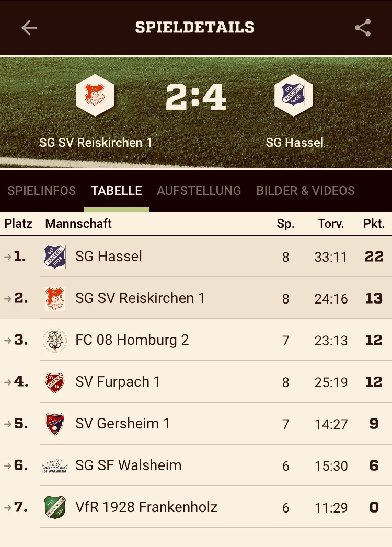Viewport: 392px width, 547px height.
Task: Tap FC 08 Homburg 2 club logo
Action: pos(55,340)
